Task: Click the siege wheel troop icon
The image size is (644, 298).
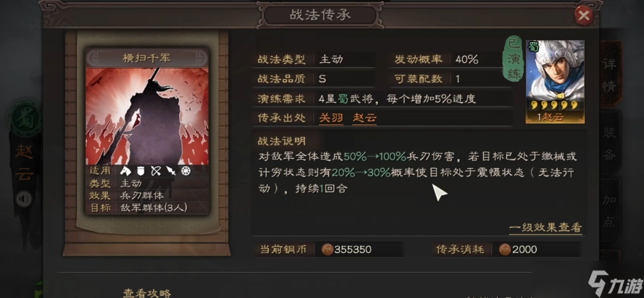Action: click(186, 170)
